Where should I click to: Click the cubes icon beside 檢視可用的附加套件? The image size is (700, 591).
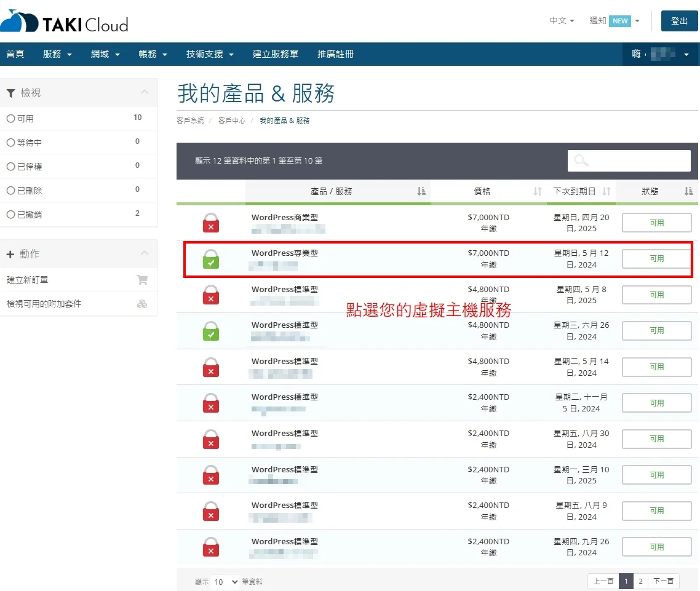point(142,304)
